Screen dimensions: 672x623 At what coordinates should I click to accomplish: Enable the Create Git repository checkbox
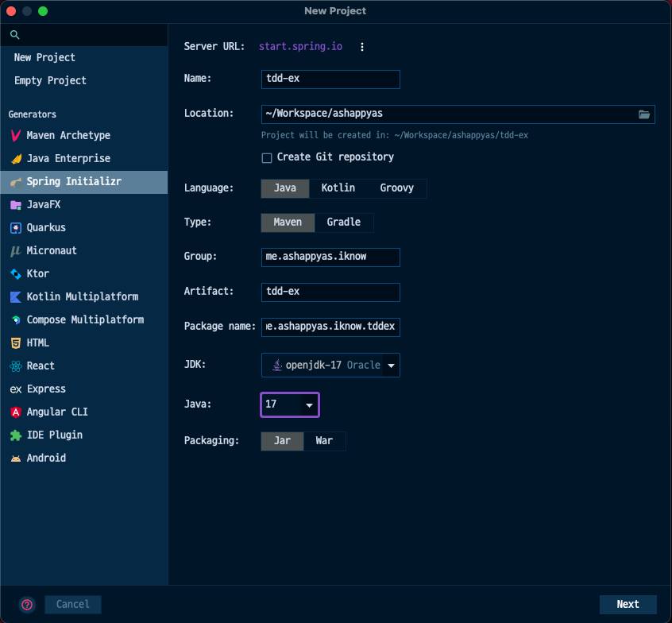[267, 157]
